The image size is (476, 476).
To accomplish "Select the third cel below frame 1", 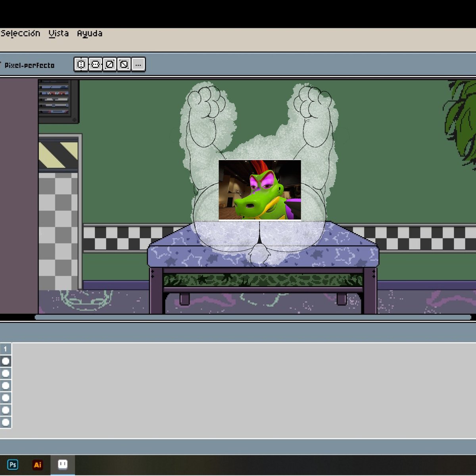I will (6, 386).
